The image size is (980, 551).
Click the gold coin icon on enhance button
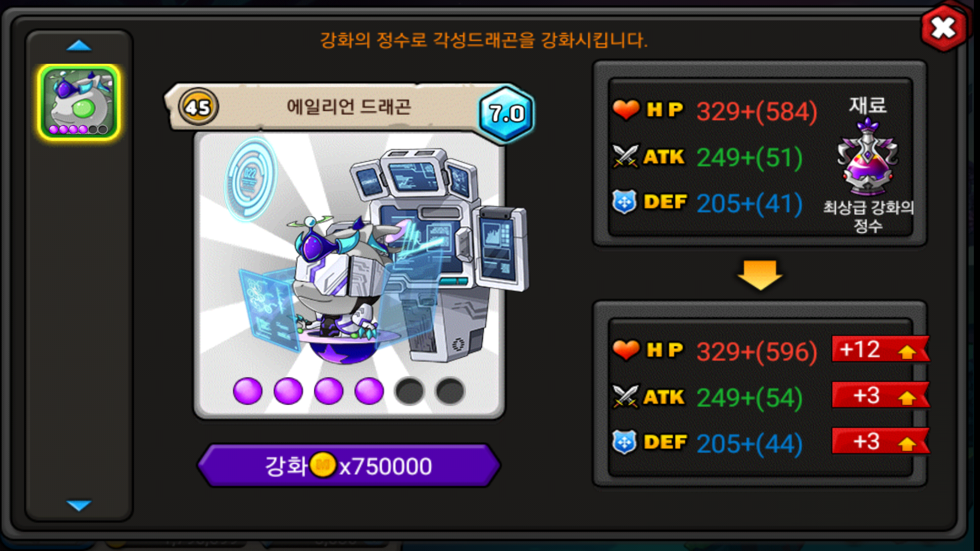point(323,465)
